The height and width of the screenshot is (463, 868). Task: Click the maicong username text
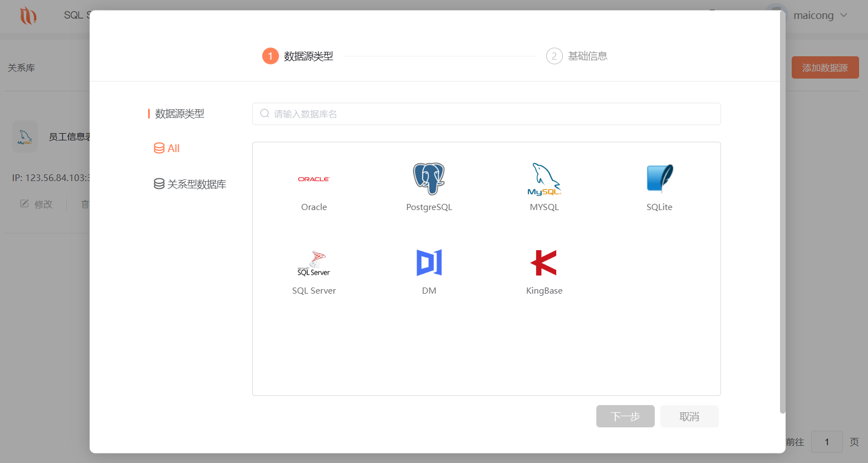click(813, 16)
